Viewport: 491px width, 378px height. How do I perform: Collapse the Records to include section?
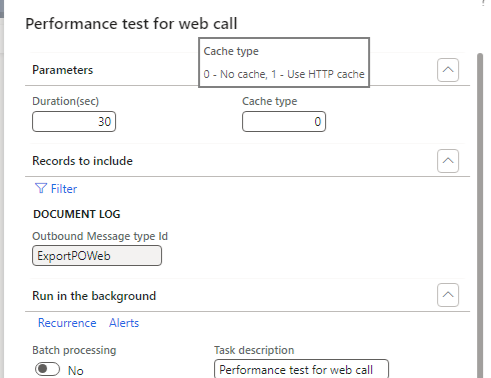[x=448, y=161]
